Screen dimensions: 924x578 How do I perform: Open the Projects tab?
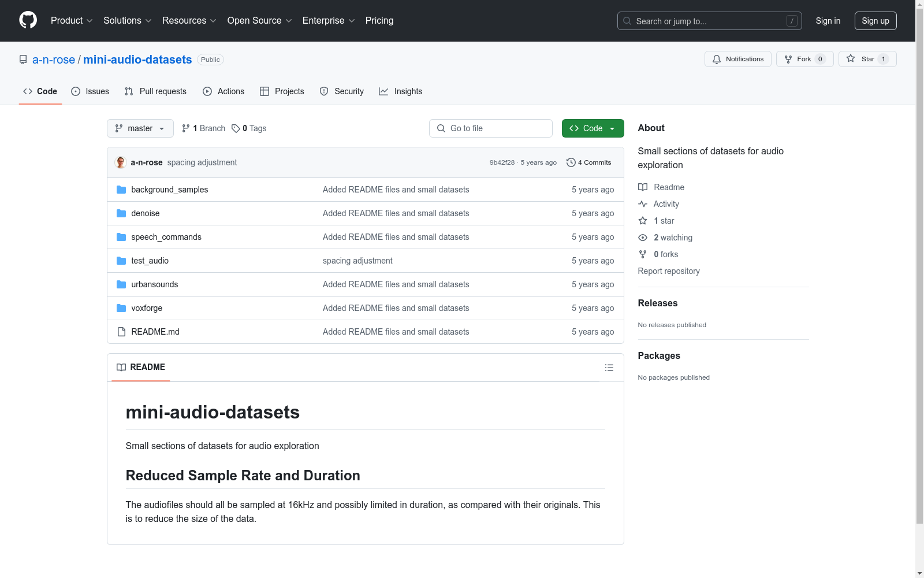(282, 91)
